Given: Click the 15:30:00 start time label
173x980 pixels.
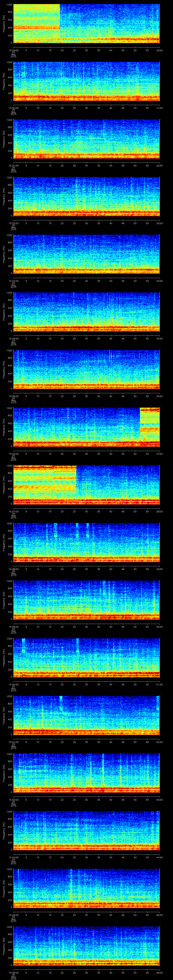Looking at the screenshot, I should [x=14, y=108].
